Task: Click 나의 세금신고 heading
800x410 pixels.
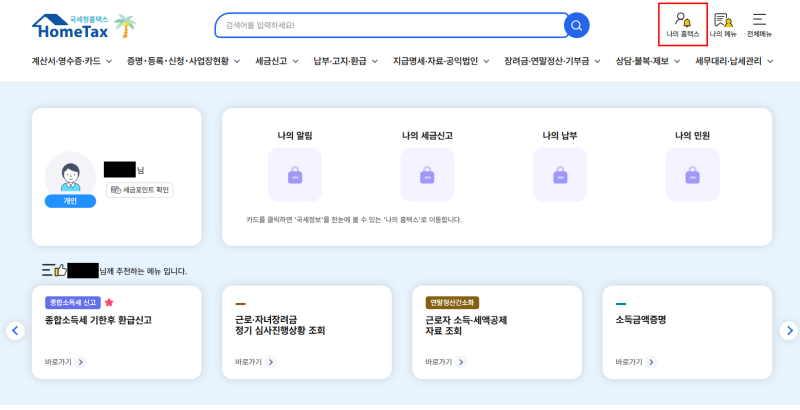Action: point(427,136)
